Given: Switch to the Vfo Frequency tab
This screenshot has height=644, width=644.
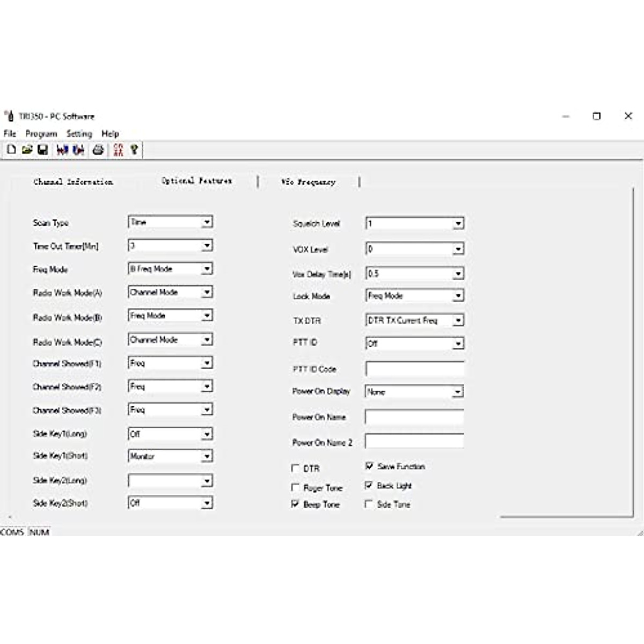Looking at the screenshot, I should (308, 182).
